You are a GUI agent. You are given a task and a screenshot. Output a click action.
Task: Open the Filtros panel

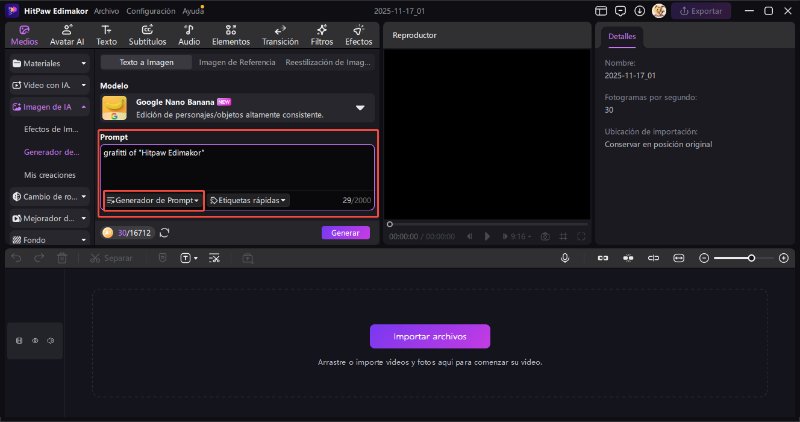321,35
